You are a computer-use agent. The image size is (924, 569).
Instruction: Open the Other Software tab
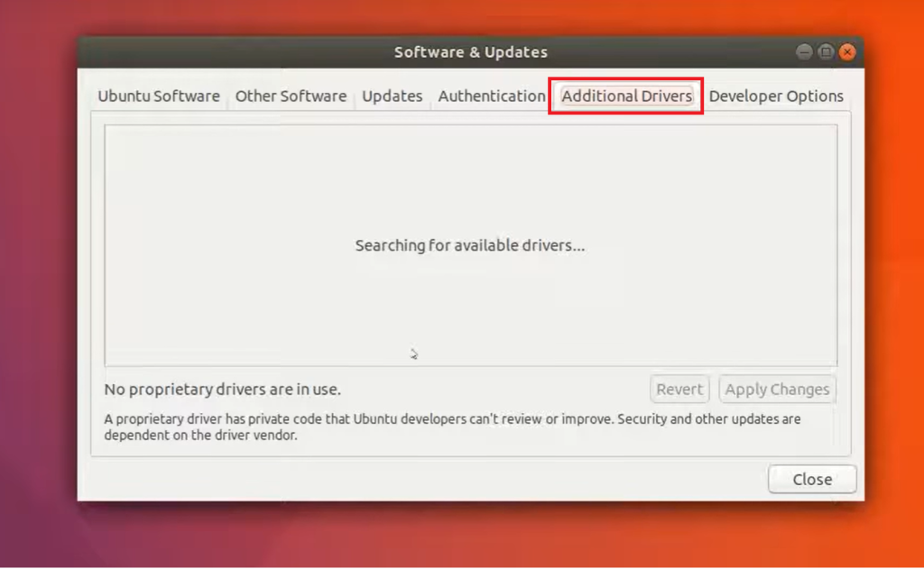pyautogui.click(x=291, y=96)
